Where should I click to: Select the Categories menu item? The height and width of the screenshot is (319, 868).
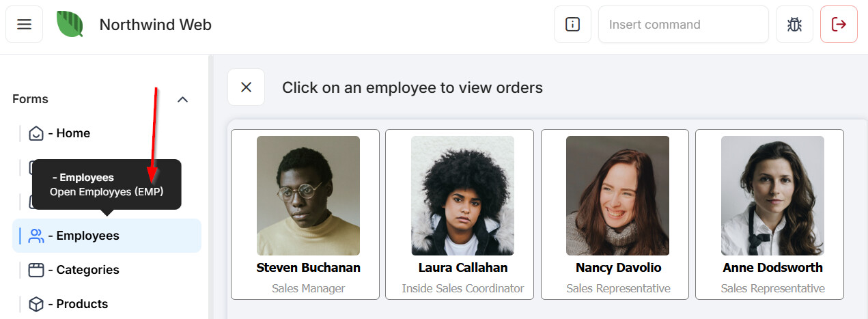(87, 270)
